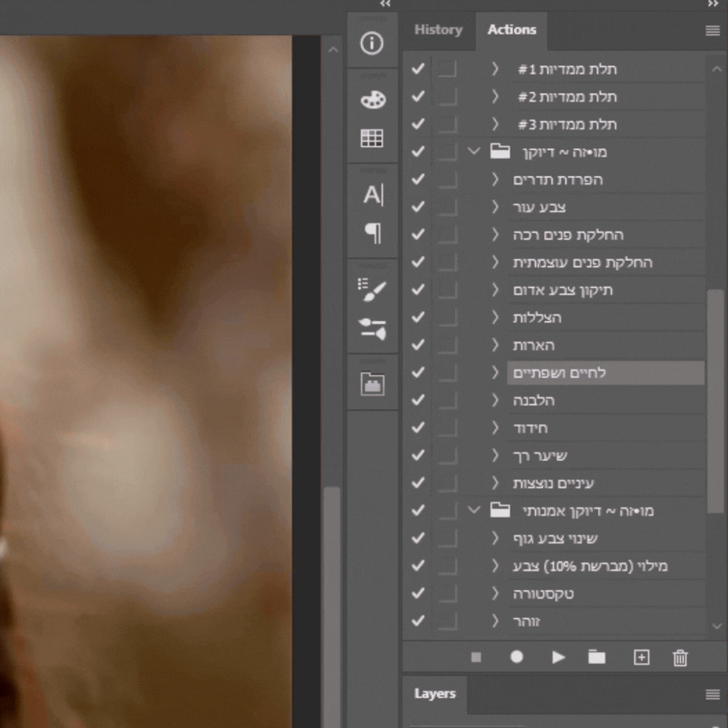Screen dimensions: 728x728
Task: Toggle the checkmark for חידוד action
Action: click(418, 428)
